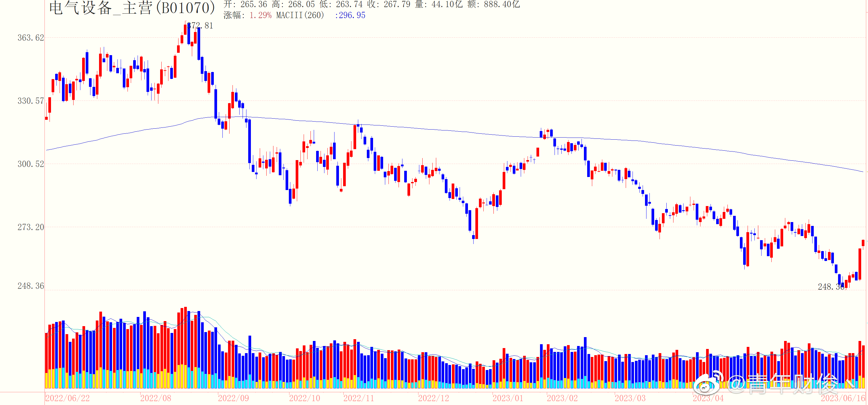Click the y-axis label 273.20
The image size is (868, 405).
pos(31,227)
